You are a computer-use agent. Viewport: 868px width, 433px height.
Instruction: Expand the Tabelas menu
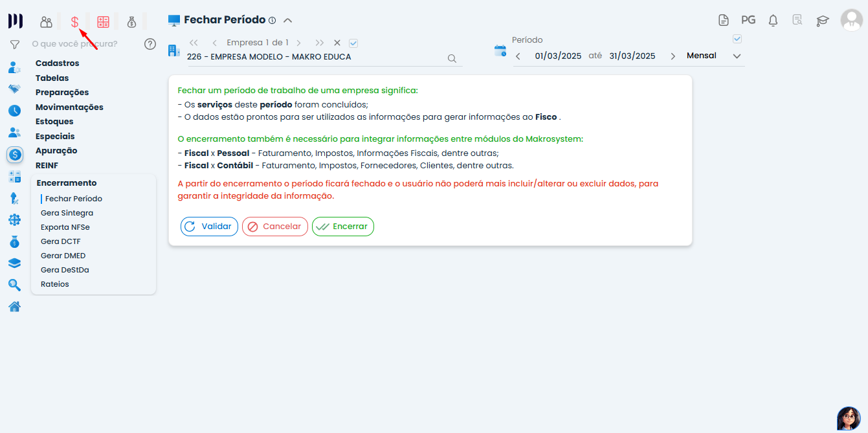52,78
